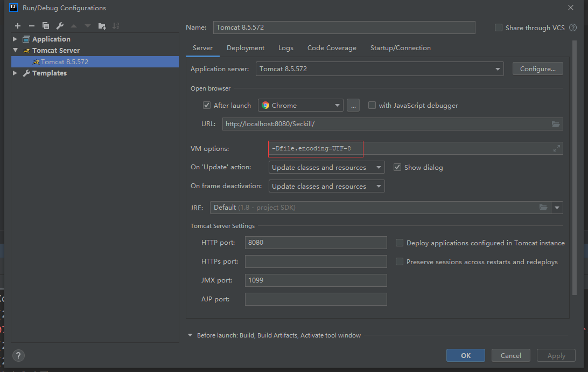The image size is (588, 372).
Task: Click the AJP port field
Action: pyautogui.click(x=316, y=299)
